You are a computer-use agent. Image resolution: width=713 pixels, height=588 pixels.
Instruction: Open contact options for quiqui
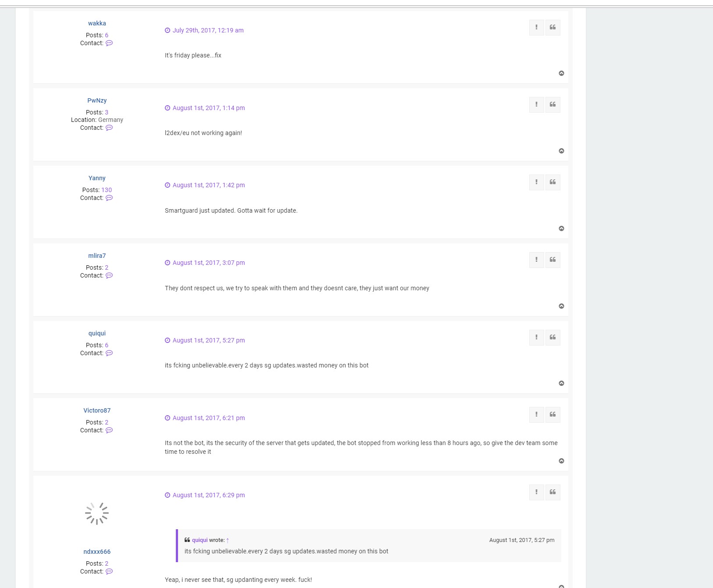[109, 353]
